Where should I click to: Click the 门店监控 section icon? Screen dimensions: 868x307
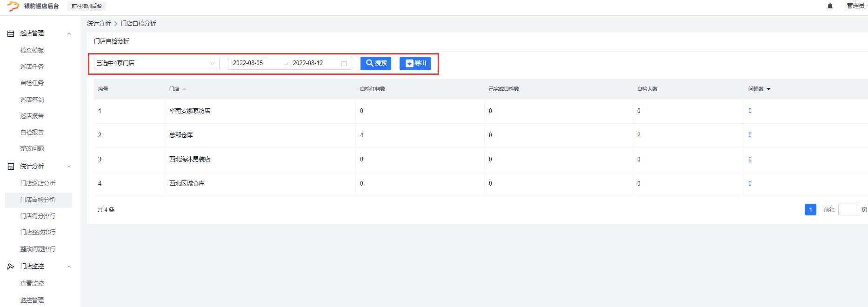pyautogui.click(x=11, y=267)
